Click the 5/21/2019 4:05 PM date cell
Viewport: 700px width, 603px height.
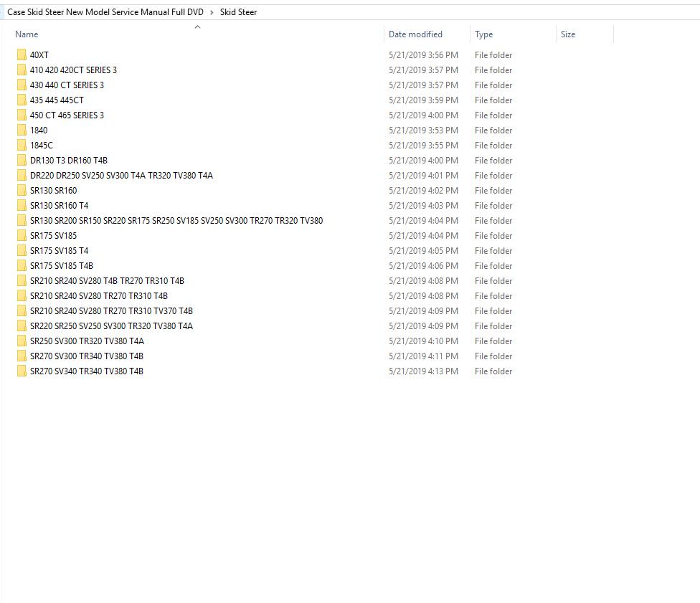(423, 250)
